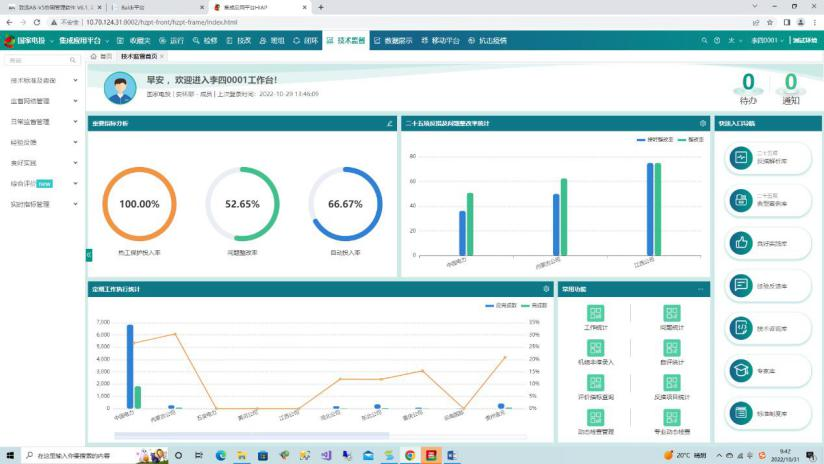
Task: Click the user avatar picture
Action: pyautogui.click(x=120, y=88)
